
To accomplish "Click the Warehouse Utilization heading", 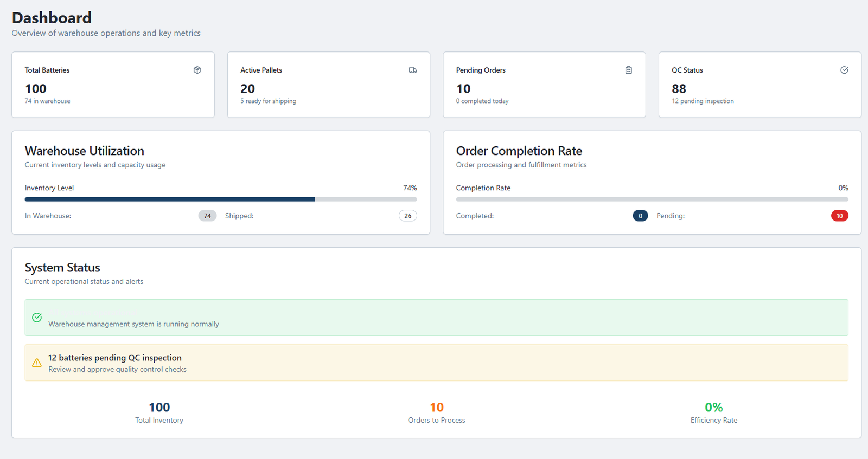I will coord(85,151).
